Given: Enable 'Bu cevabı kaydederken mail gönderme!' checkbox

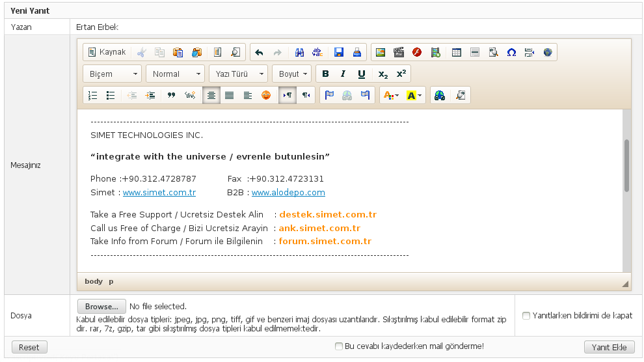Looking at the screenshot, I should [x=338, y=346].
